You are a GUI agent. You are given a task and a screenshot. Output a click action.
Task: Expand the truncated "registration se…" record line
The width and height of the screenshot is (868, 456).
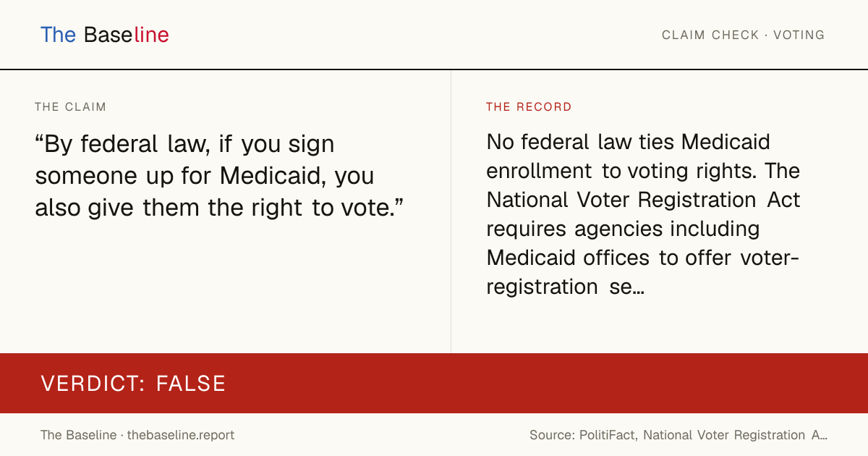tap(566, 287)
